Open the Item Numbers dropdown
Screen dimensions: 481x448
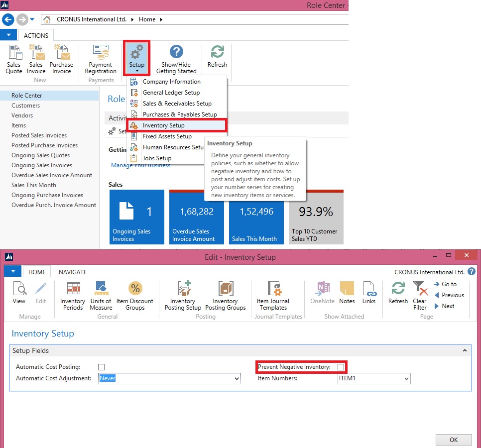(x=406, y=379)
